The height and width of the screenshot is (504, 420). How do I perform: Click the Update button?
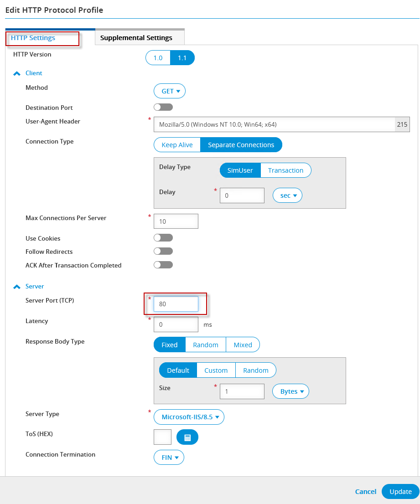point(400,492)
